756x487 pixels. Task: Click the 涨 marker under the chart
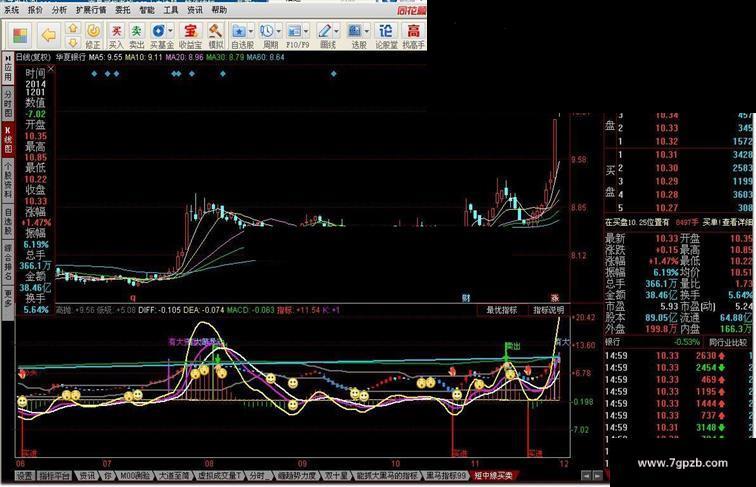(554, 298)
